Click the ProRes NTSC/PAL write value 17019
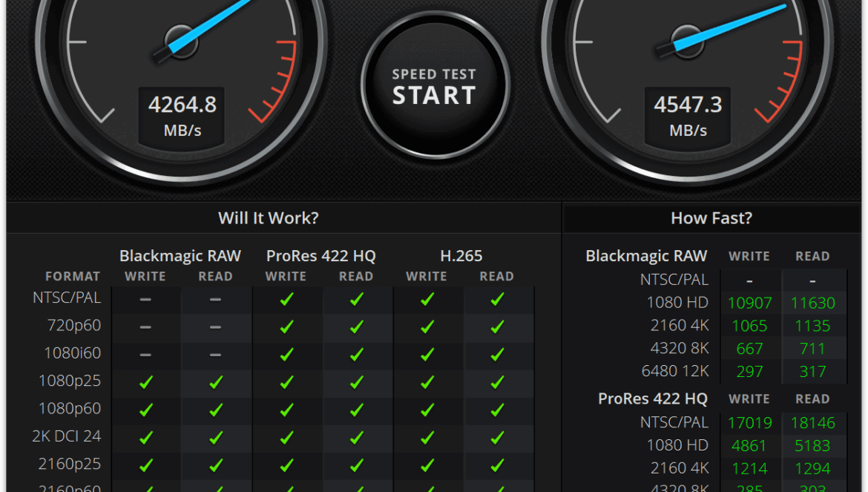This screenshot has width=868, height=492. pos(749,423)
